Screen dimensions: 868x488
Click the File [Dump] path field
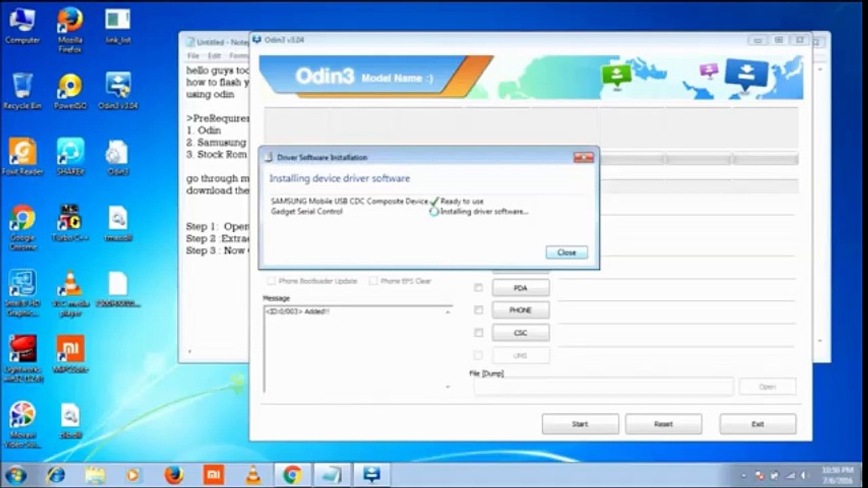point(603,386)
